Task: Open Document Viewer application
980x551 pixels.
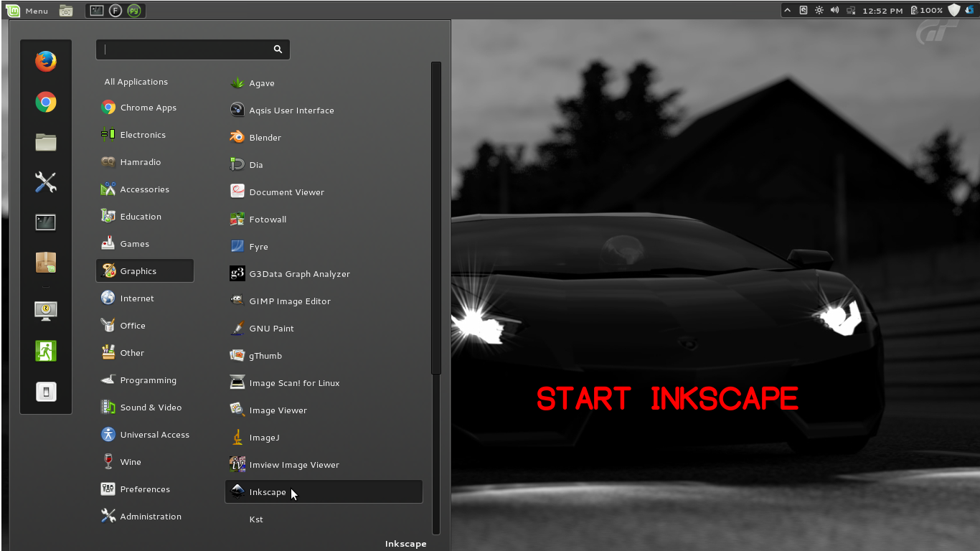Action: point(324,192)
